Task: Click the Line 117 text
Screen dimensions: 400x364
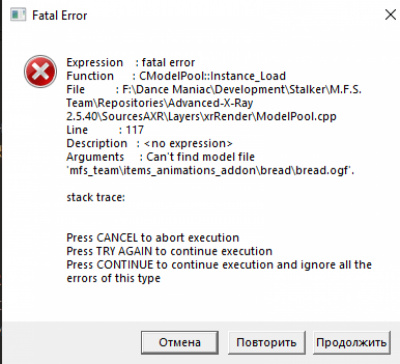Action: 105,130
